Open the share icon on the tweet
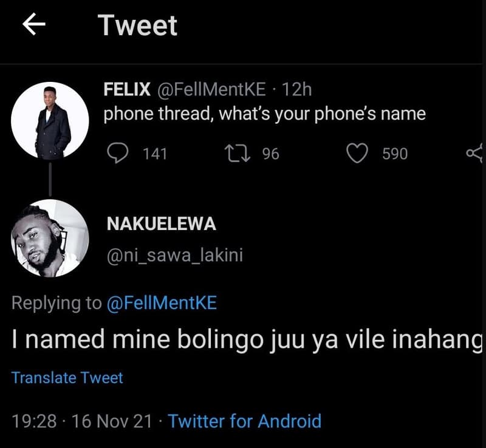 pyautogui.click(x=477, y=153)
